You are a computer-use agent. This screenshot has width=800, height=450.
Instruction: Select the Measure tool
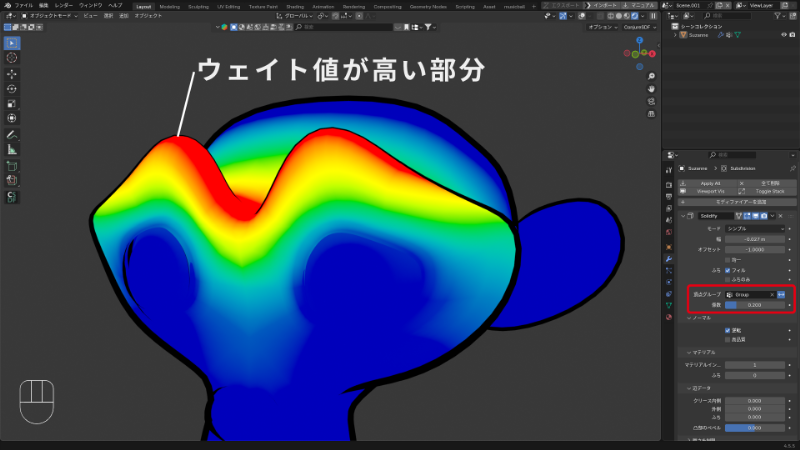click(12, 149)
